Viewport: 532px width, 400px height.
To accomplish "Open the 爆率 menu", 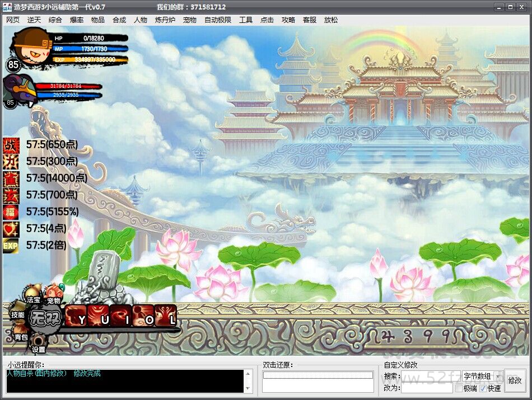I will [77, 20].
